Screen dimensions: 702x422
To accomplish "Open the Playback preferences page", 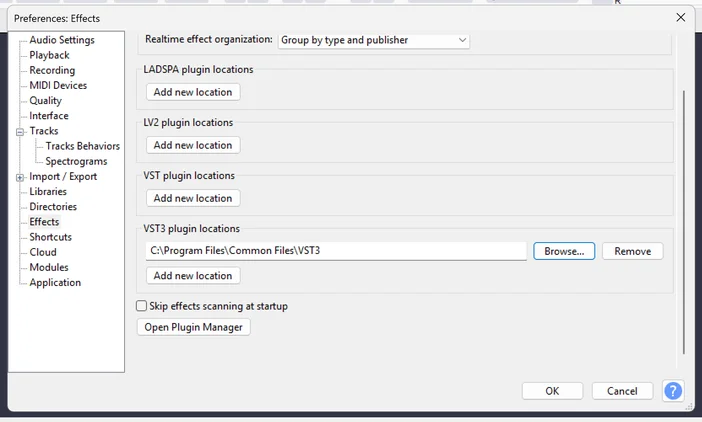I will pyautogui.click(x=49, y=55).
